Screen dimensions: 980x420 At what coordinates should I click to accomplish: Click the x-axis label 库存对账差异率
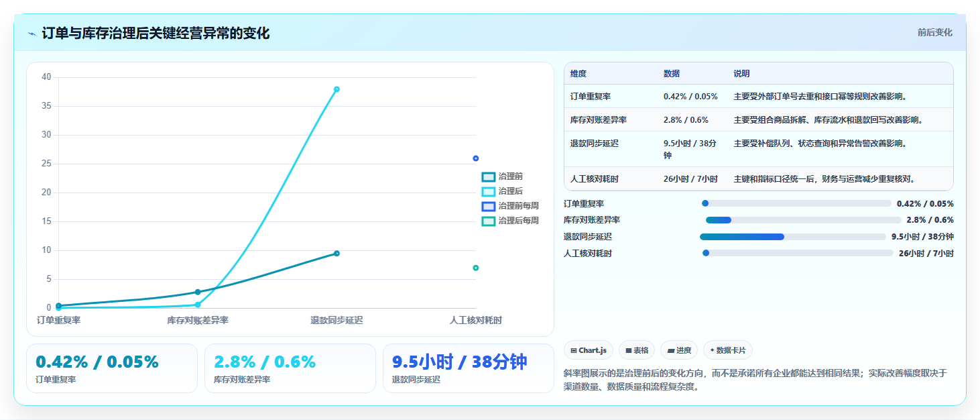tap(198, 321)
